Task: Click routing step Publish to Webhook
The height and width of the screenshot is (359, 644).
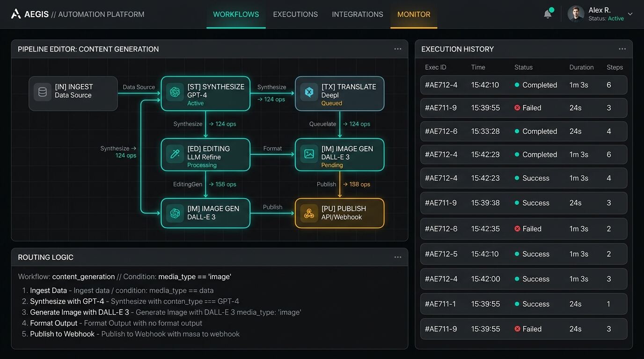Action: [x=62, y=334]
